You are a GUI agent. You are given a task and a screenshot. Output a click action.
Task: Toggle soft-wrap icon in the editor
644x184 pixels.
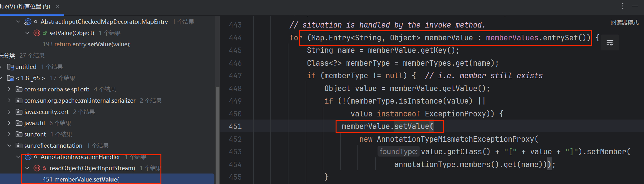(x=610, y=43)
